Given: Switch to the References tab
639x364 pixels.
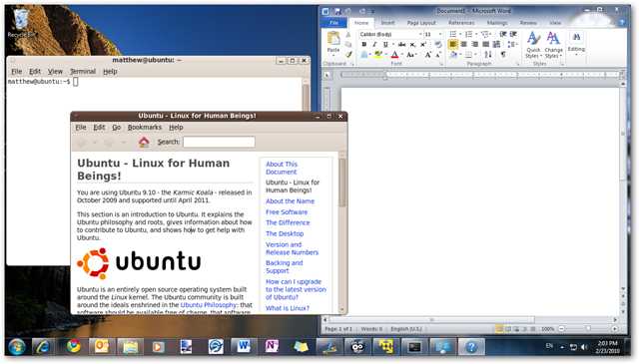Looking at the screenshot, I should click(x=461, y=23).
